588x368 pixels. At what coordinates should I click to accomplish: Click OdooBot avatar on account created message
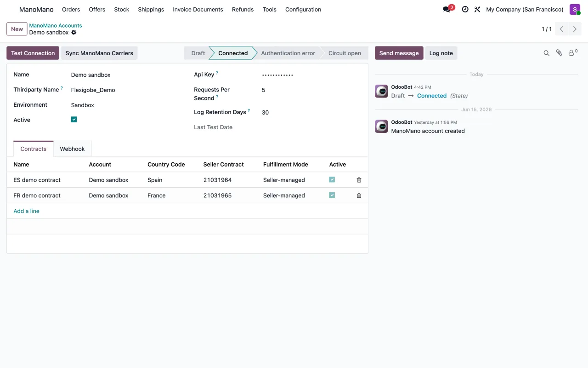pyautogui.click(x=381, y=126)
